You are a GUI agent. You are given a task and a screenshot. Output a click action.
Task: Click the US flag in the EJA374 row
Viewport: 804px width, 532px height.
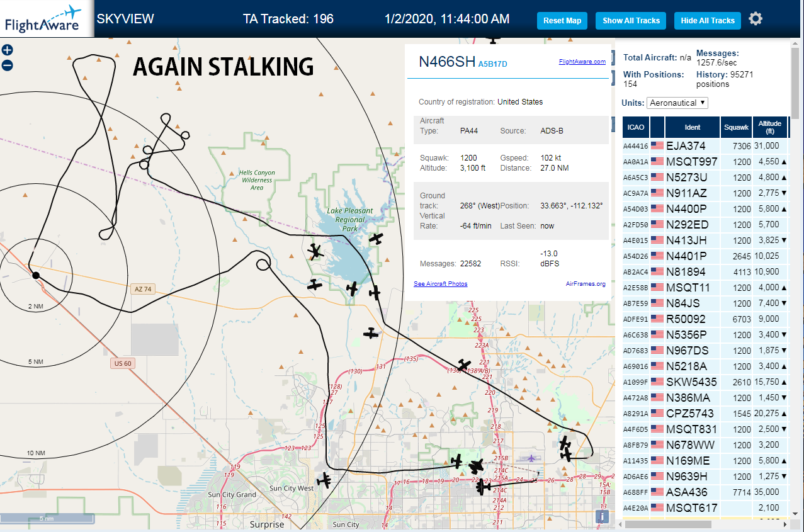coord(657,145)
